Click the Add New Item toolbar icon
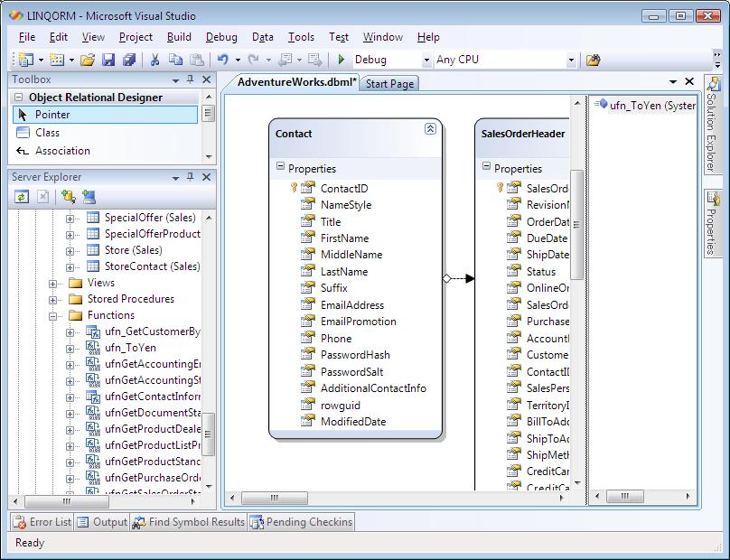 (x=57, y=60)
